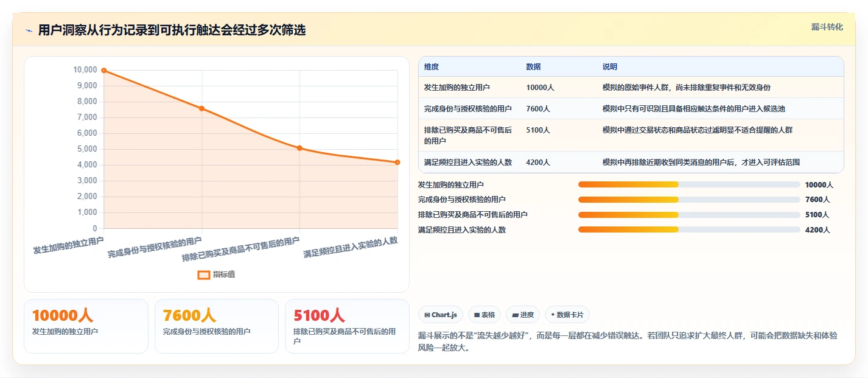Click the 表格 chip
This screenshot has width=868, height=378.
click(x=485, y=315)
